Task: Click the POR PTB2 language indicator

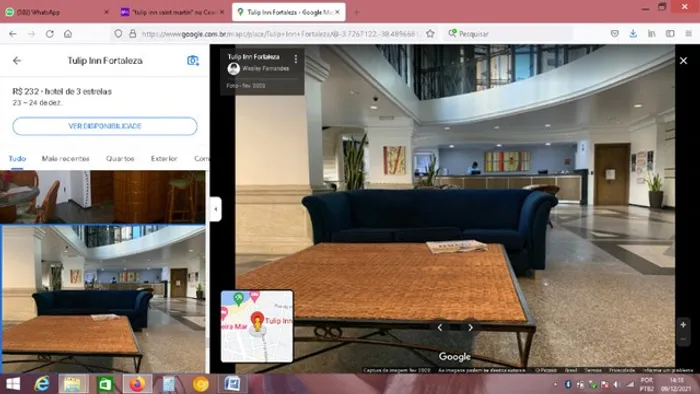Action: [646, 384]
